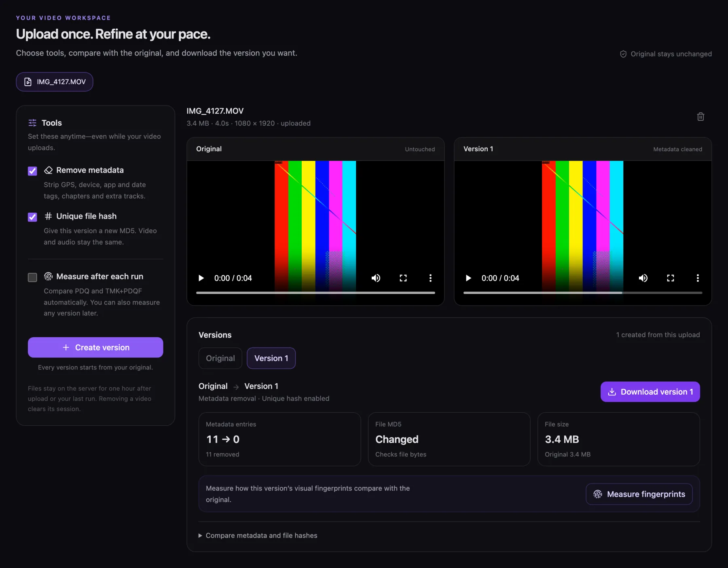Image resolution: width=728 pixels, height=568 pixels.
Task: Click the 'Versions' section heading
Action: [215, 335]
